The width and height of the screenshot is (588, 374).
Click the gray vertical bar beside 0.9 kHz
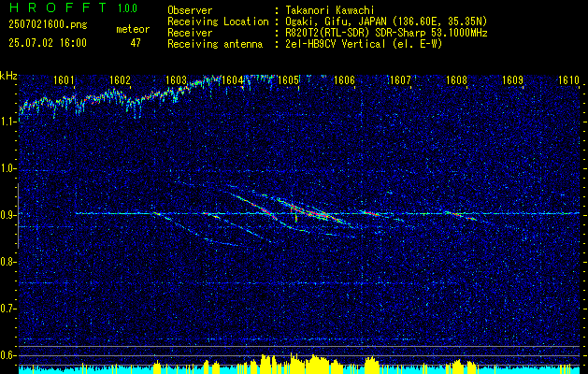click(18, 216)
